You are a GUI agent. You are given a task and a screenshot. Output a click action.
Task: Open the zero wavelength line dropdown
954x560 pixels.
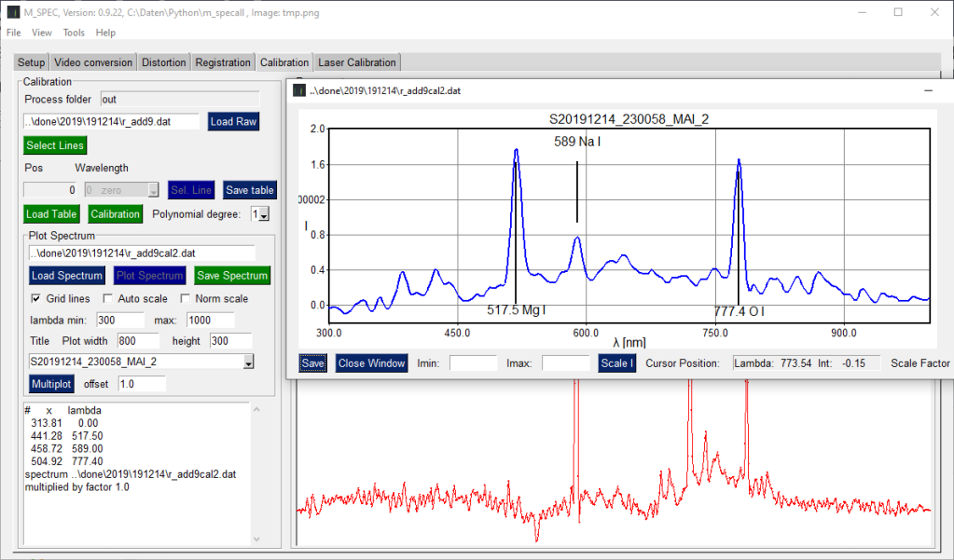point(154,190)
